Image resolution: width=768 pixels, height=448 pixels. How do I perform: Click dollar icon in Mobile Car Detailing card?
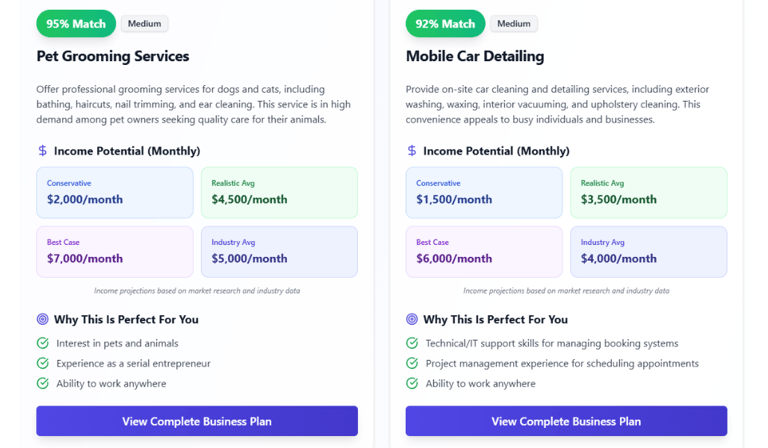[x=412, y=151]
